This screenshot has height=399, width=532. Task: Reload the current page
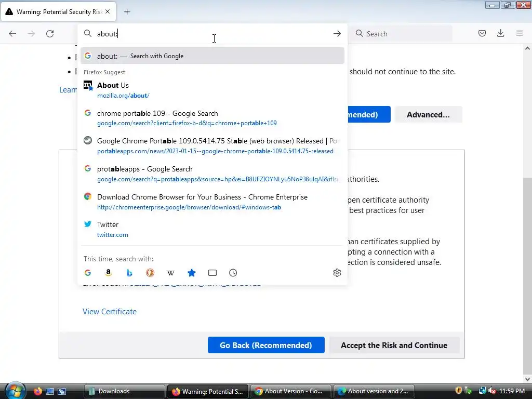[x=50, y=34]
